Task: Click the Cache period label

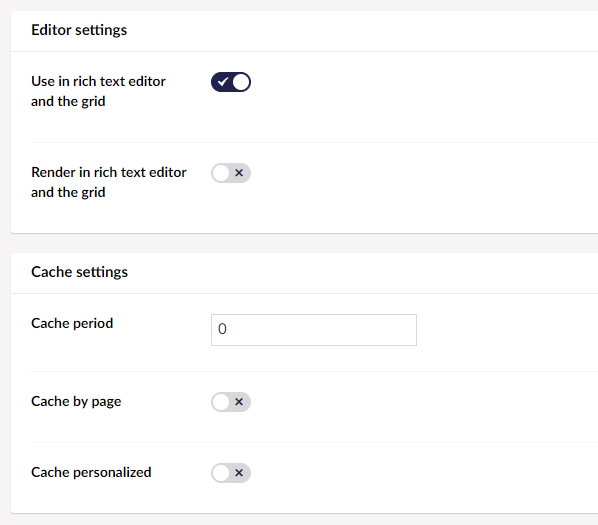Action: pos(72,323)
